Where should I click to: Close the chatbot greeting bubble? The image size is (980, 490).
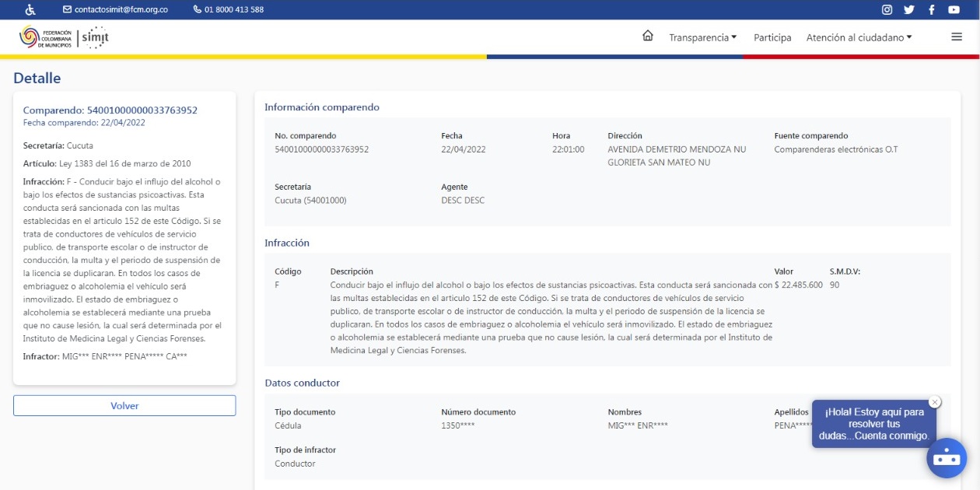pyautogui.click(x=934, y=401)
